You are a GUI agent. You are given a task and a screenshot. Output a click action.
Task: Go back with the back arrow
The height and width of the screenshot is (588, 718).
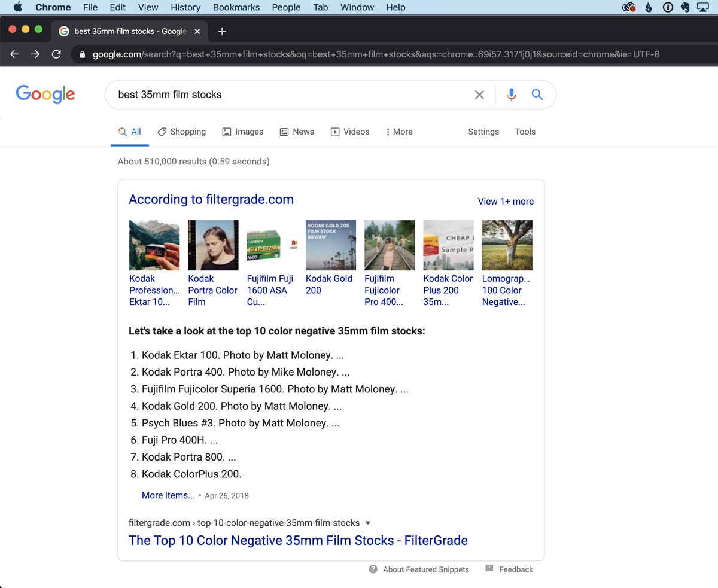(15, 54)
